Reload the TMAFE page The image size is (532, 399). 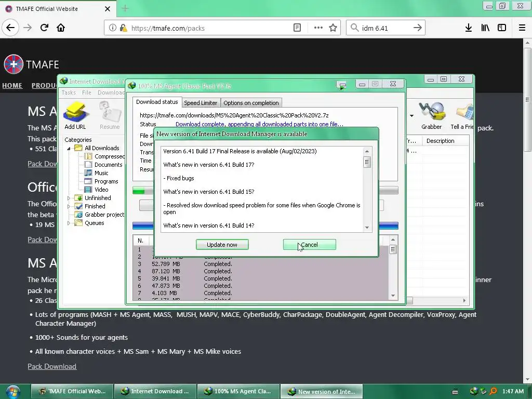(x=44, y=28)
